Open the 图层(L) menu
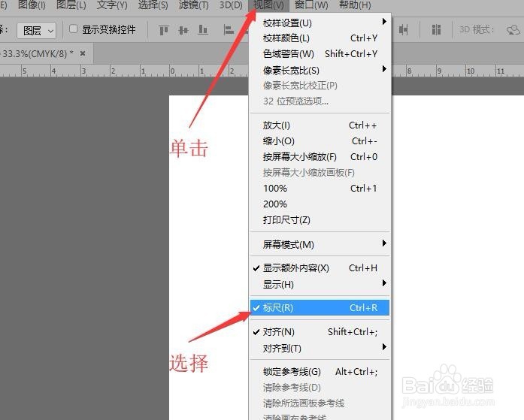 [71, 5]
